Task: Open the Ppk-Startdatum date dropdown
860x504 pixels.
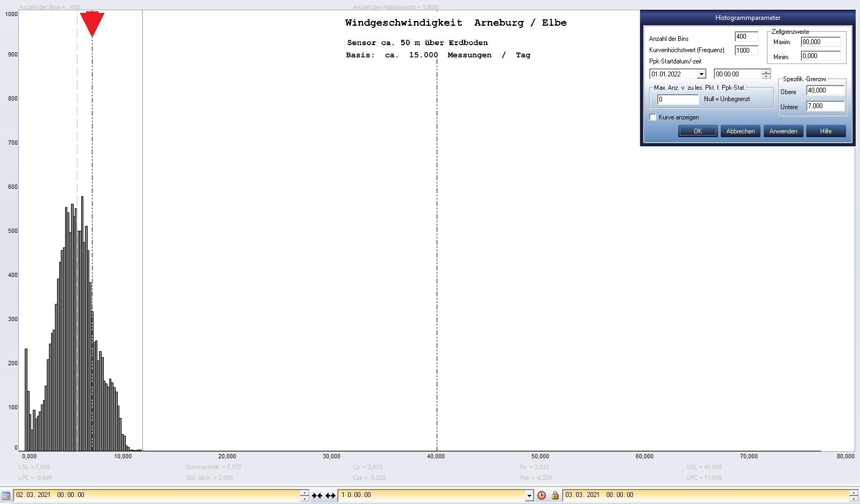Action: click(x=701, y=74)
